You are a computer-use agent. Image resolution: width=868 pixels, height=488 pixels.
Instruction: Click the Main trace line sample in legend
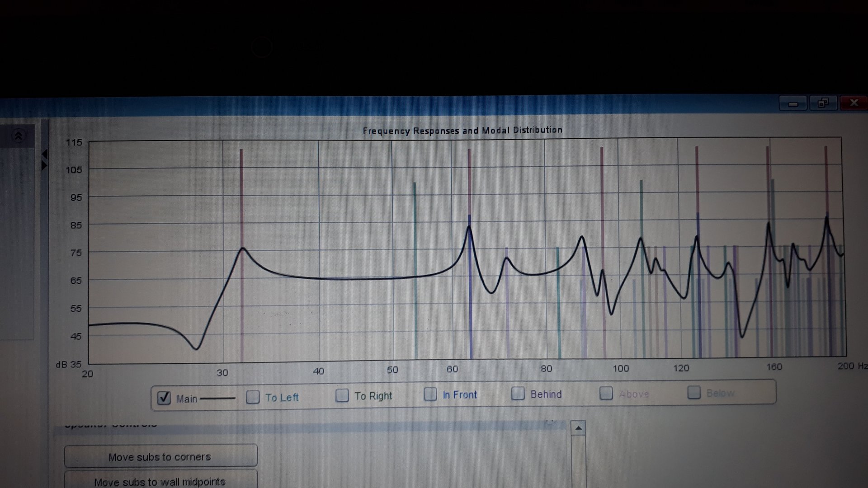click(x=217, y=399)
